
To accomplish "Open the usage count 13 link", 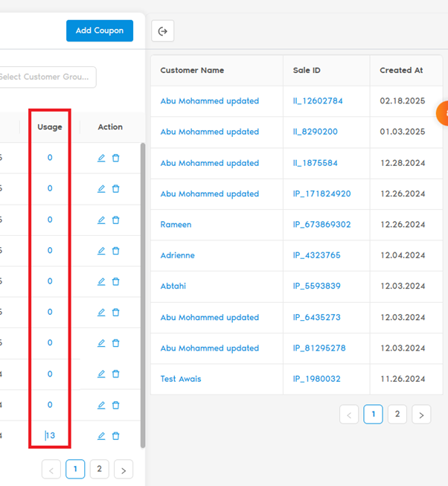I will 51,436.
